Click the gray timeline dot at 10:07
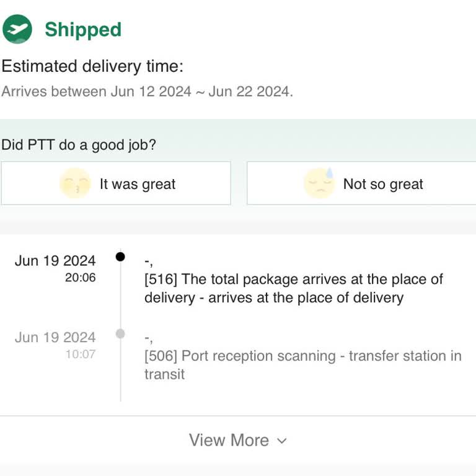 120,334
